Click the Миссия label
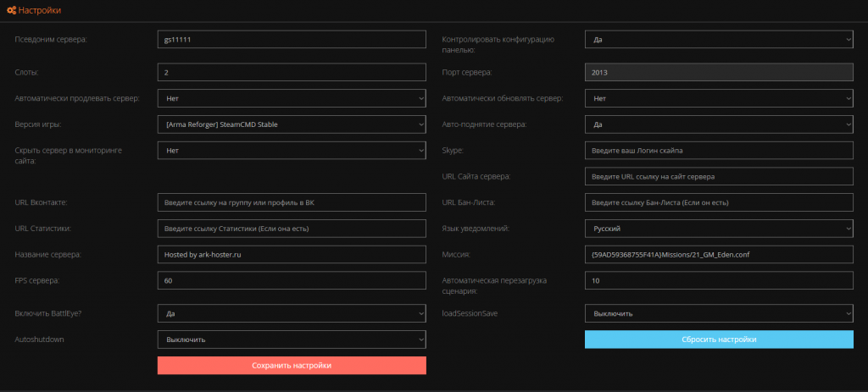Image resolution: width=868 pixels, height=392 pixels. 456,254
